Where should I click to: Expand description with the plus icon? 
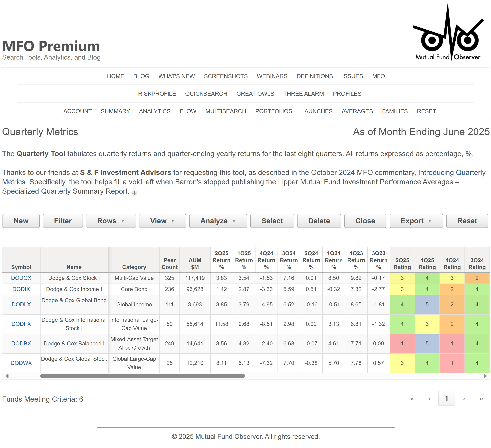134,193
